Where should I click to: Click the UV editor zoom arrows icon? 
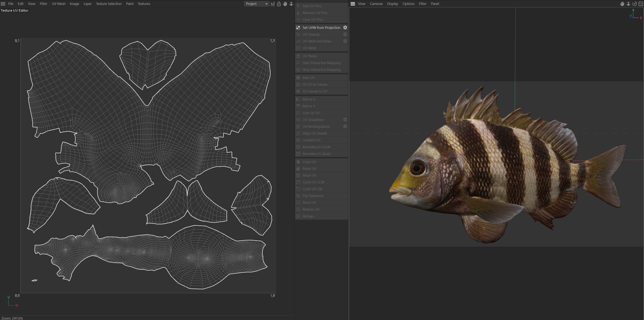291,4
